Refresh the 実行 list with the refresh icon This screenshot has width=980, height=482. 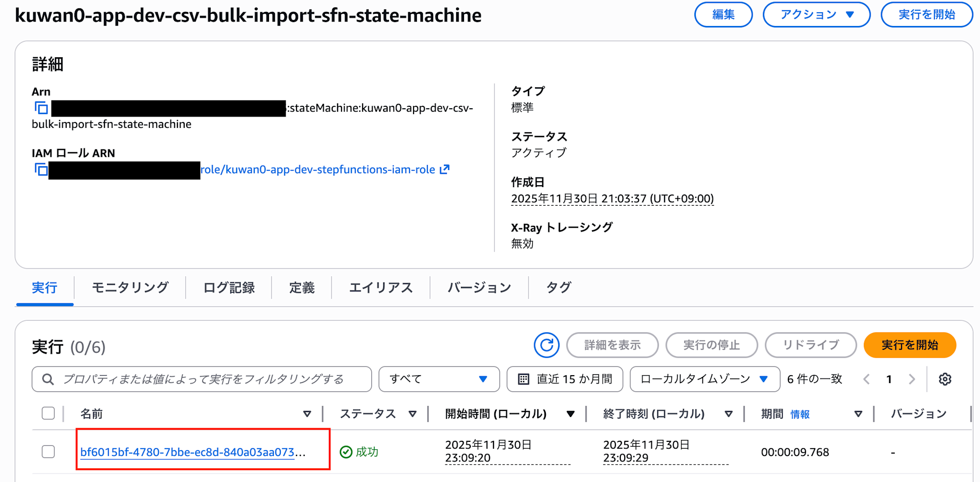pyautogui.click(x=546, y=345)
